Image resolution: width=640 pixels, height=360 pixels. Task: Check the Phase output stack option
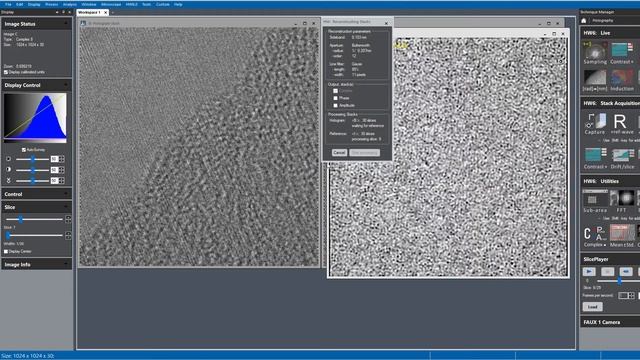pos(336,98)
